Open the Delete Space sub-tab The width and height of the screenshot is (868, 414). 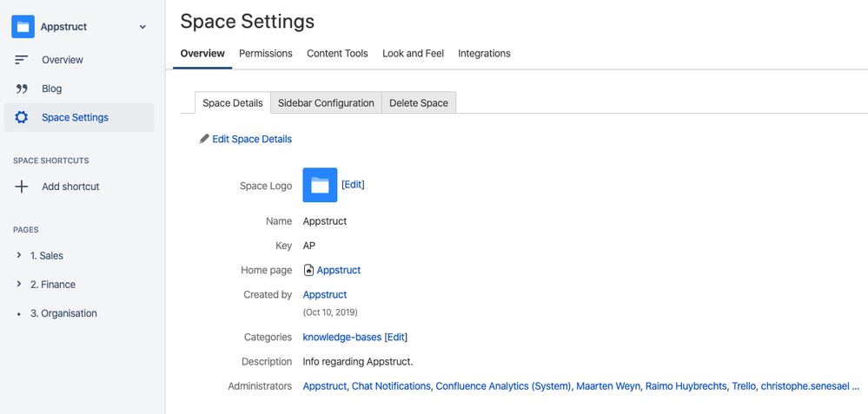419,102
